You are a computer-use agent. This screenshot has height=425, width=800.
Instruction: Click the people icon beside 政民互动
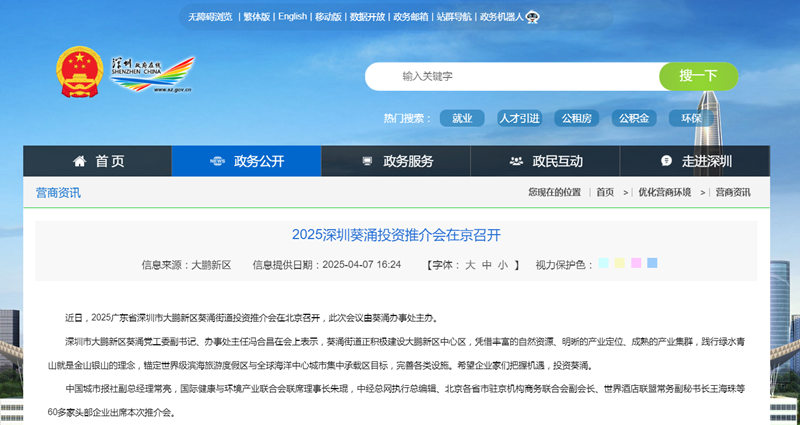pos(516,161)
